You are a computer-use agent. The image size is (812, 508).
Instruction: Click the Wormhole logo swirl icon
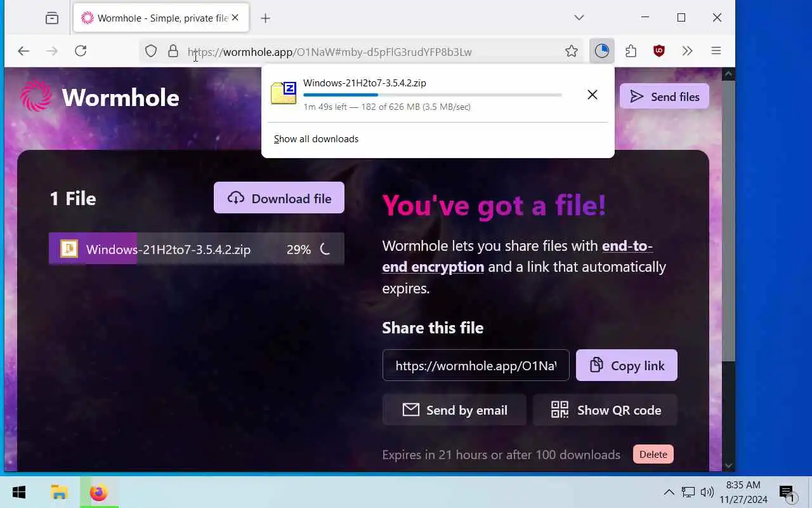click(36, 97)
